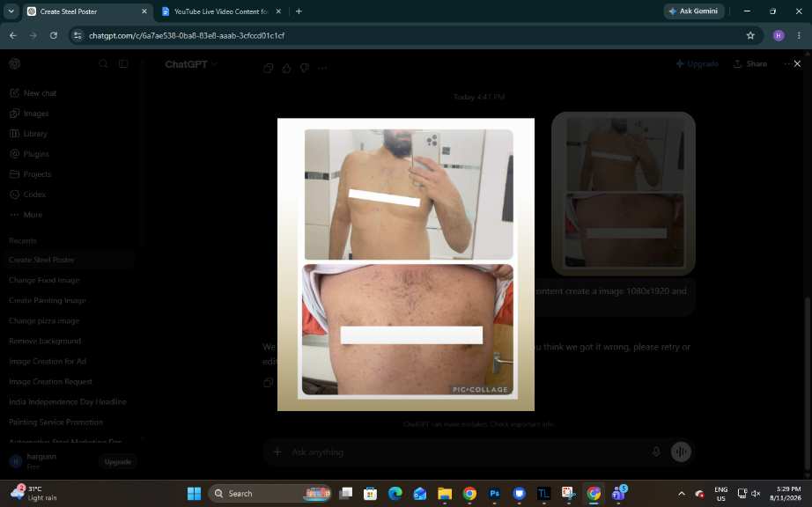Open Windows Start menu

195,494
